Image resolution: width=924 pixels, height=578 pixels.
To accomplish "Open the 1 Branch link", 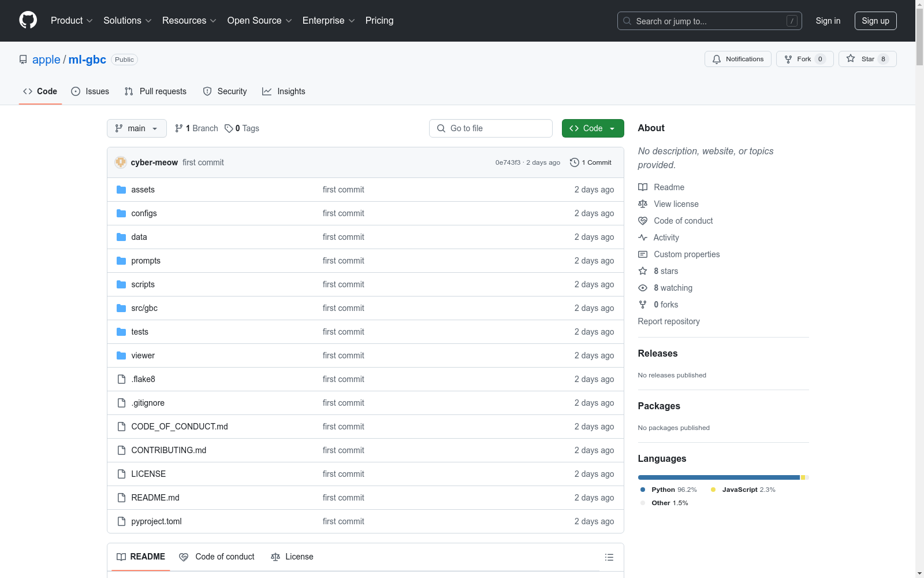I will click(x=196, y=128).
